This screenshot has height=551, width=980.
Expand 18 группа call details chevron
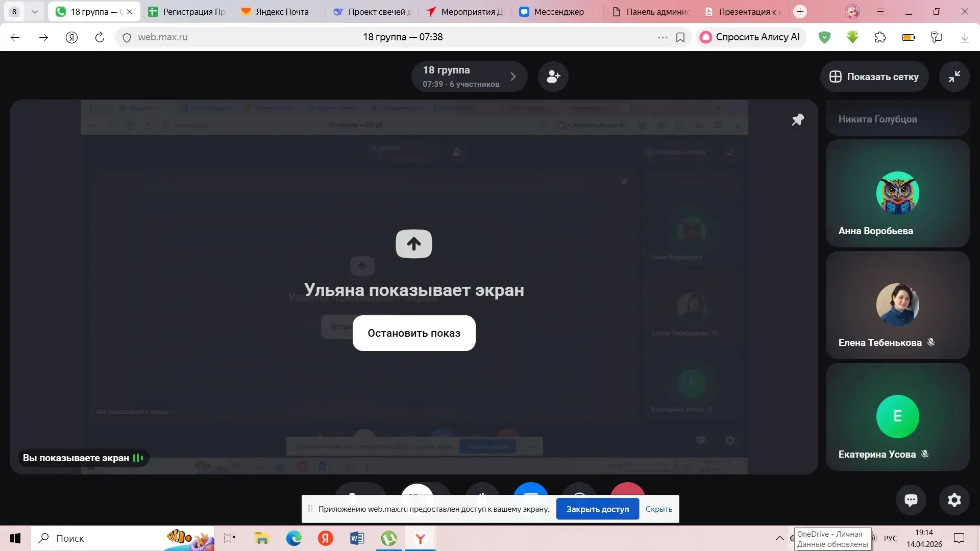coord(513,77)
